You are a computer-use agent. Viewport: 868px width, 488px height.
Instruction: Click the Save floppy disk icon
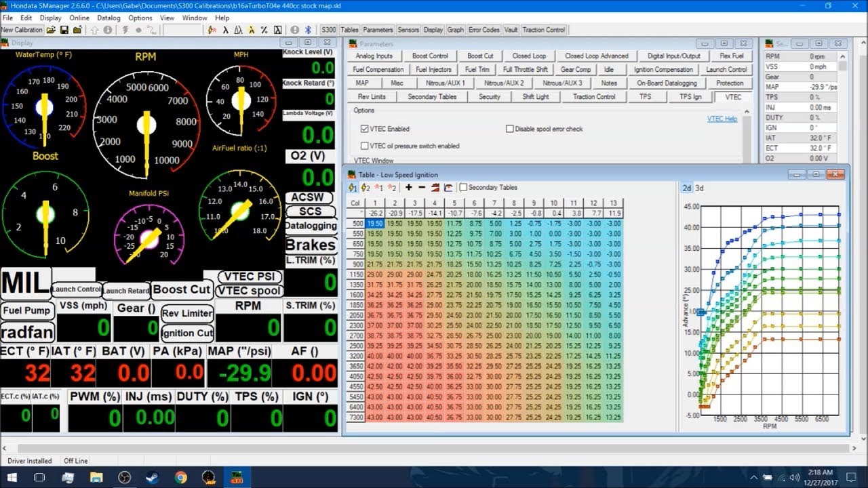point(64,30)
